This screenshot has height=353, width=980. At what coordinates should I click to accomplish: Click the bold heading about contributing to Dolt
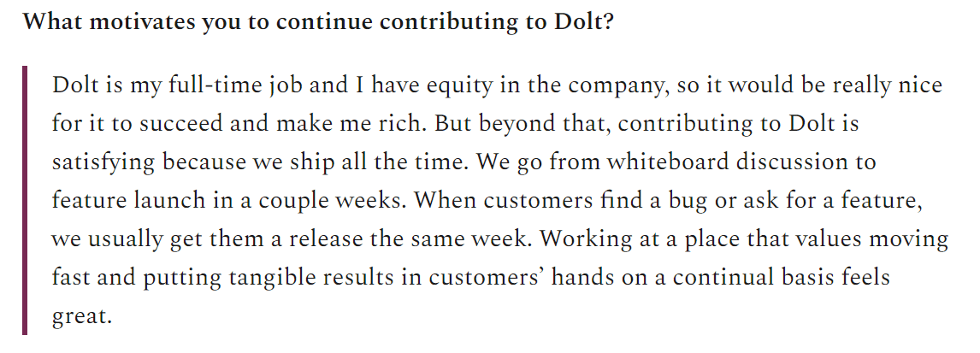coord(319,23)
